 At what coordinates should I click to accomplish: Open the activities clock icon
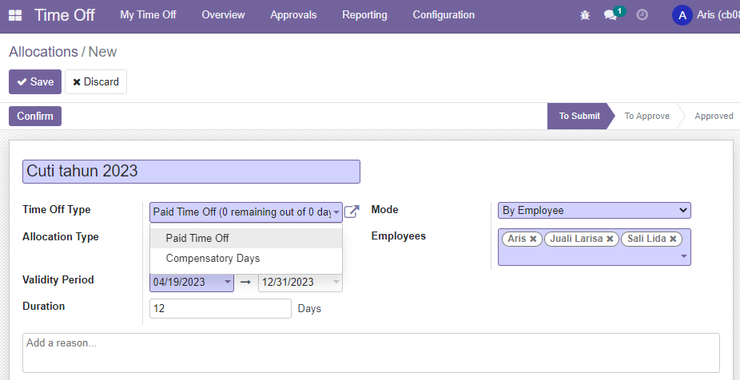(642, 15)
